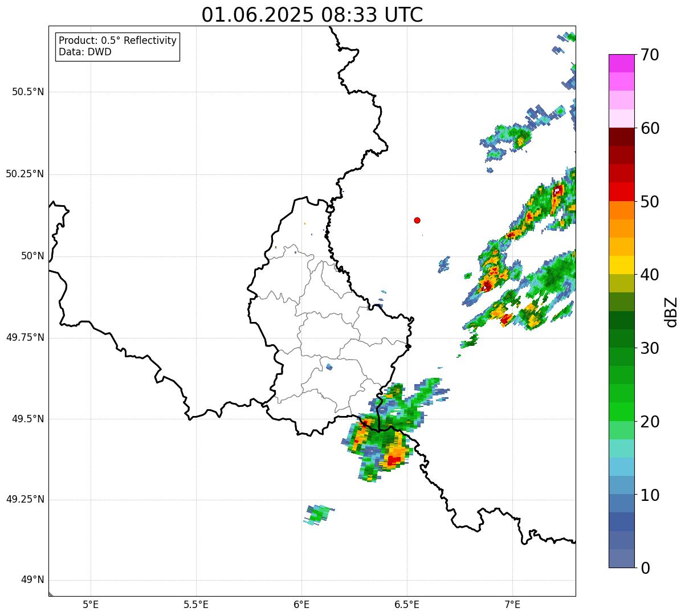Select the yellow swatch just above 40
685x616 pixels.
click(x=621, y=265)
